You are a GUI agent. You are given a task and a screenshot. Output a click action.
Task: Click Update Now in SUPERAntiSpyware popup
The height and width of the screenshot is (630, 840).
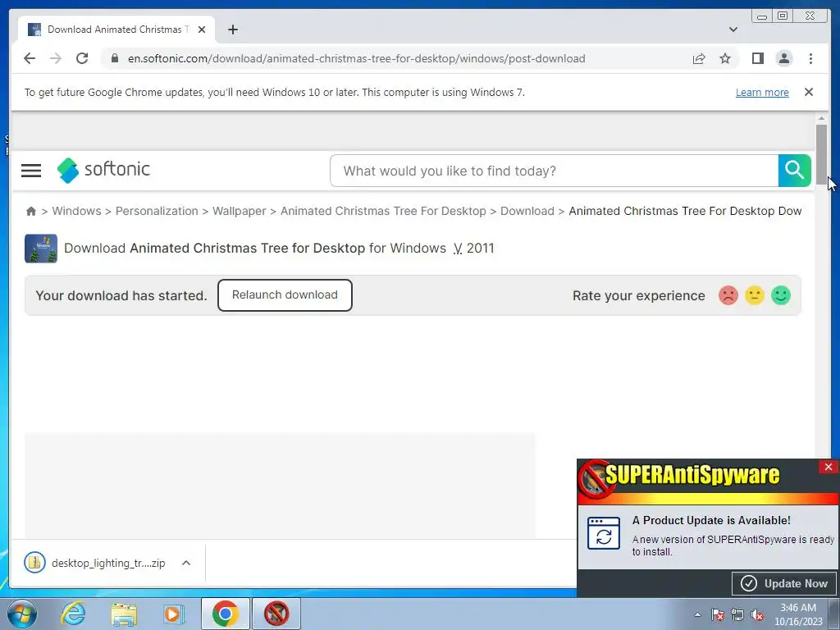[784, 583]
